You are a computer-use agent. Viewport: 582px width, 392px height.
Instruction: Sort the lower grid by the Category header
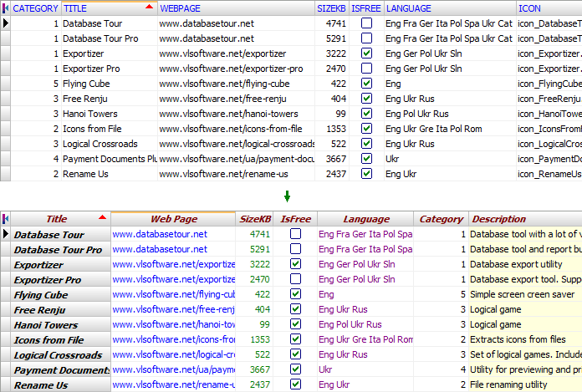click(441, 219)
